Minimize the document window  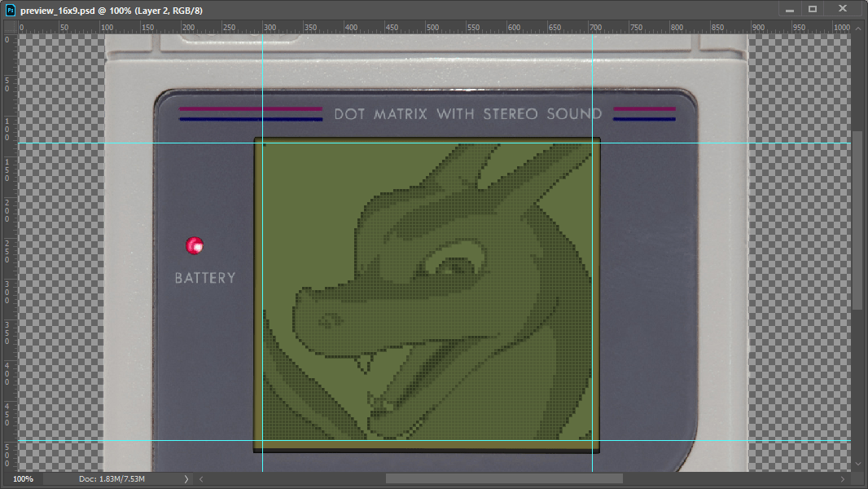[788, 9]
